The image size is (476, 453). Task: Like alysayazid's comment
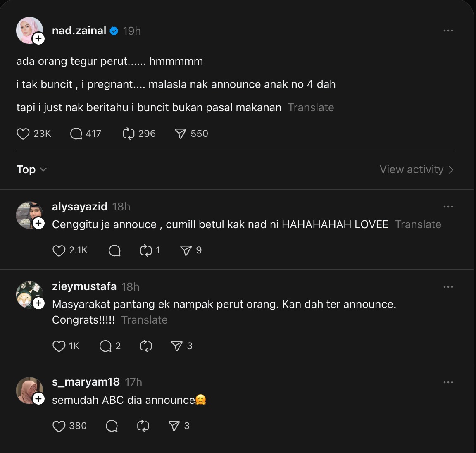click(x=59, y=250)
